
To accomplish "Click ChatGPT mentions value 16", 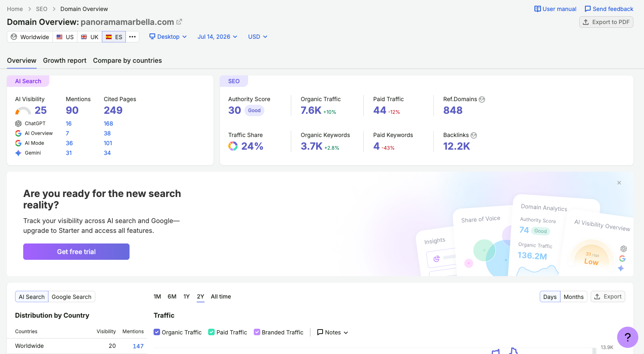I will (68, 124).
